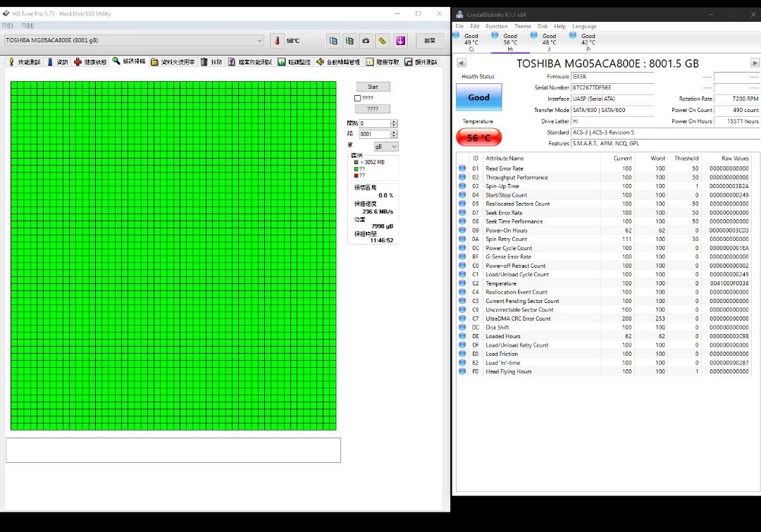Switch to the red cross health tab

coord(91,62)
